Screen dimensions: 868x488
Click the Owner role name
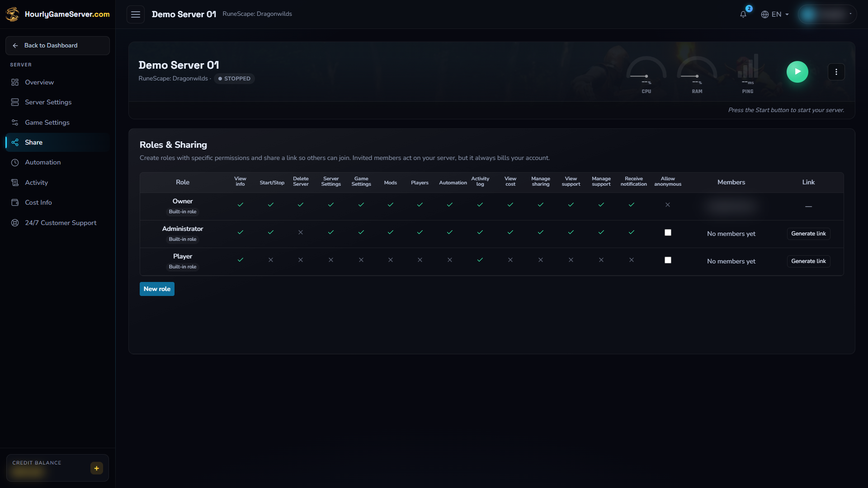183,201
